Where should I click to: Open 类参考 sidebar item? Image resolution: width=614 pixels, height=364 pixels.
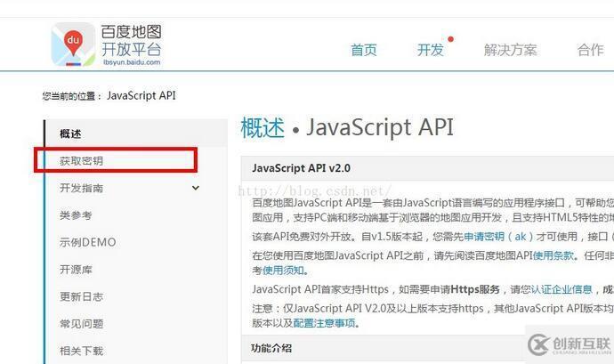pyautogui.click(x=76, y=215)
